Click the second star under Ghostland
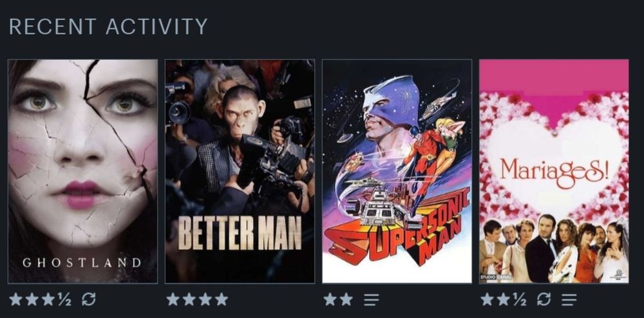Screen dimensions: 644x318 [x=32, y=299]
